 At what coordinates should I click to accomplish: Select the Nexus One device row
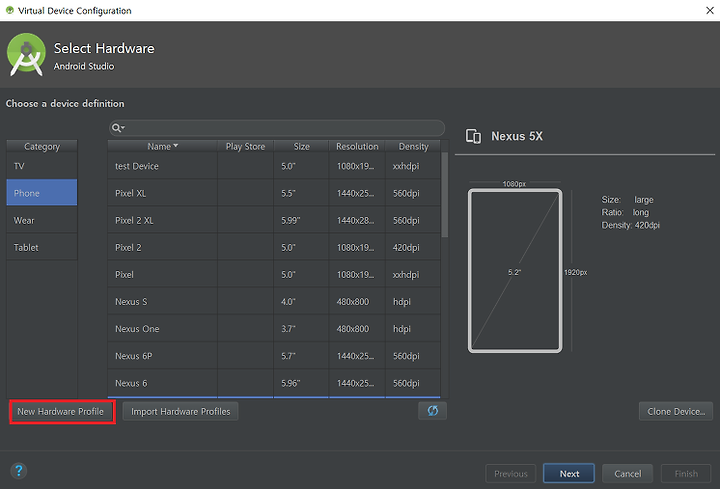(274, 328)
